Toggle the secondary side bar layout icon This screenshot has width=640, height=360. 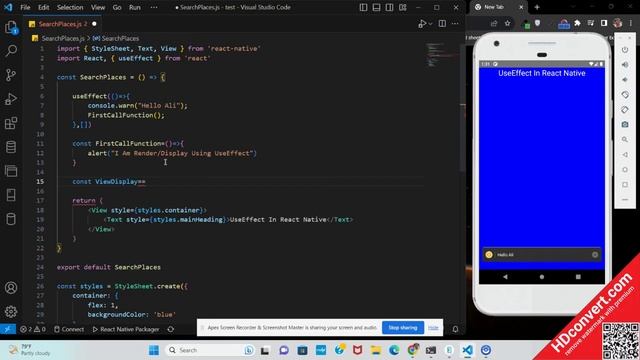pos(389,7)
